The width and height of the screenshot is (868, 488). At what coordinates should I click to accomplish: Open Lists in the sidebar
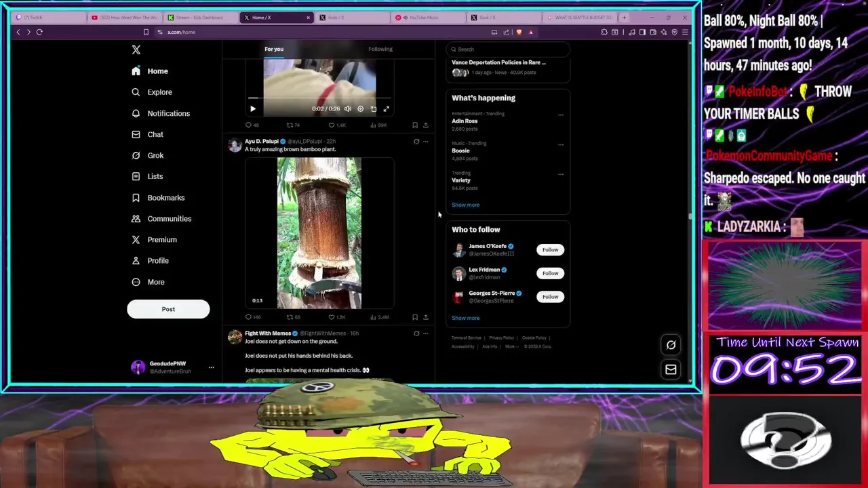(148, 176)
